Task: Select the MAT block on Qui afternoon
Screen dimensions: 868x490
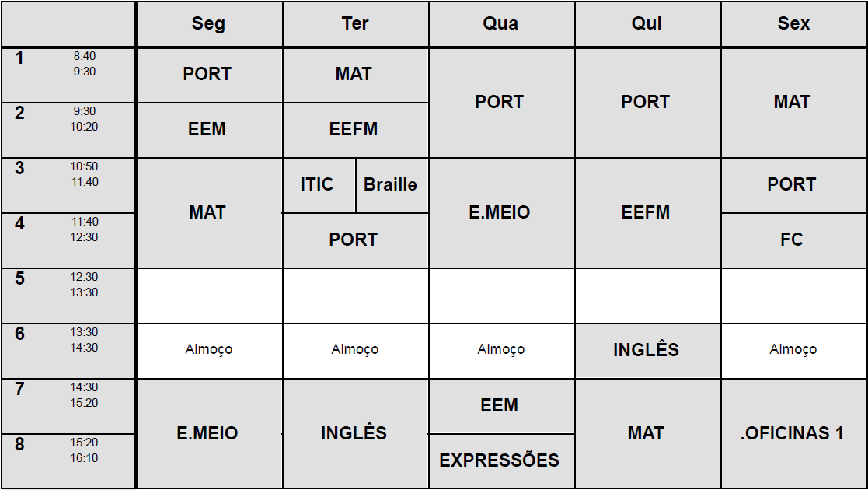Action: (x=647, y=433)
